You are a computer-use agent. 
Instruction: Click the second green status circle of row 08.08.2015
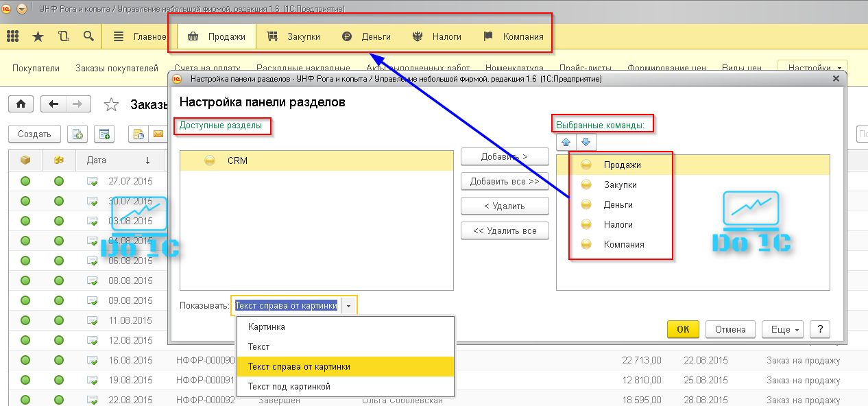[x=59, y=281]
